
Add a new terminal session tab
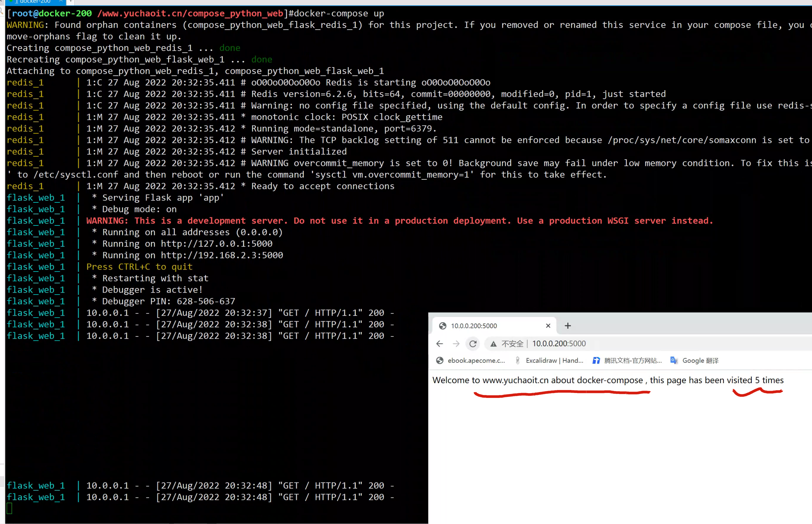[x=70, y=1]
